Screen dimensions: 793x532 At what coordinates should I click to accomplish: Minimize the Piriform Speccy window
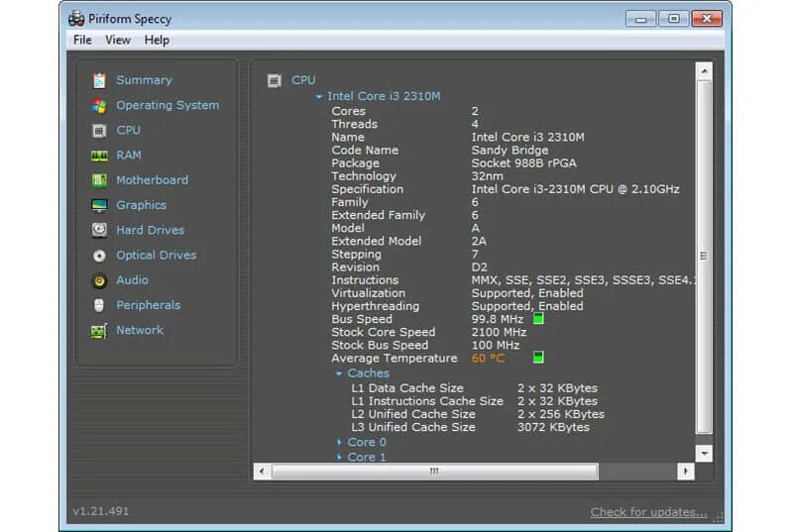pos(640,19)
